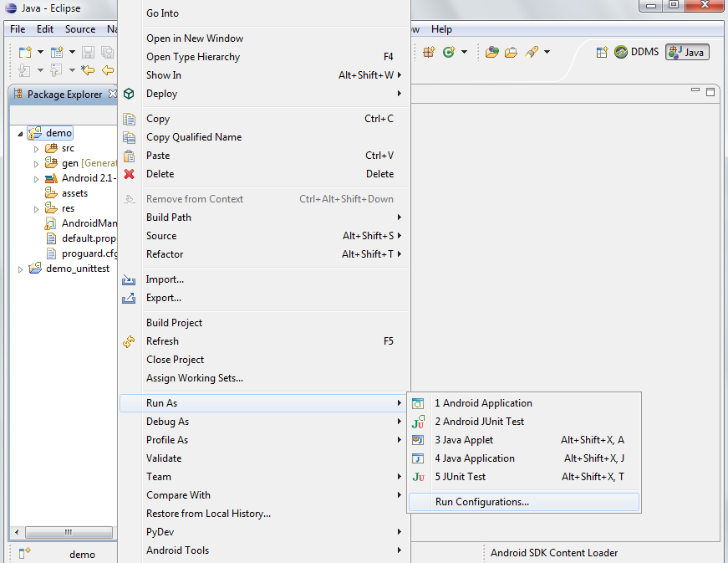Choose Copy Qualified Name
Screen dimensions: 728x563
[x=264, y=137]
